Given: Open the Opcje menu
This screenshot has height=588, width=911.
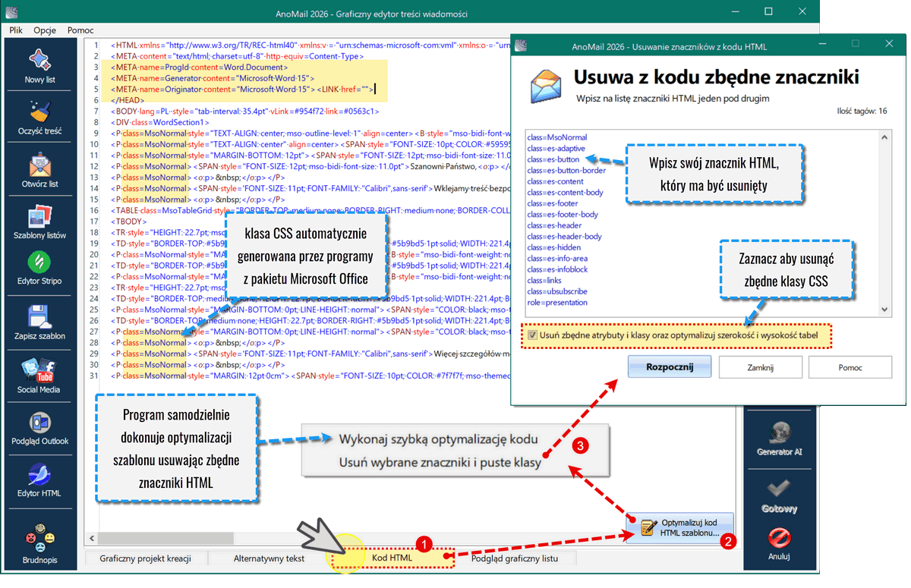Looking at the screenshot, I should coord(45,30).
